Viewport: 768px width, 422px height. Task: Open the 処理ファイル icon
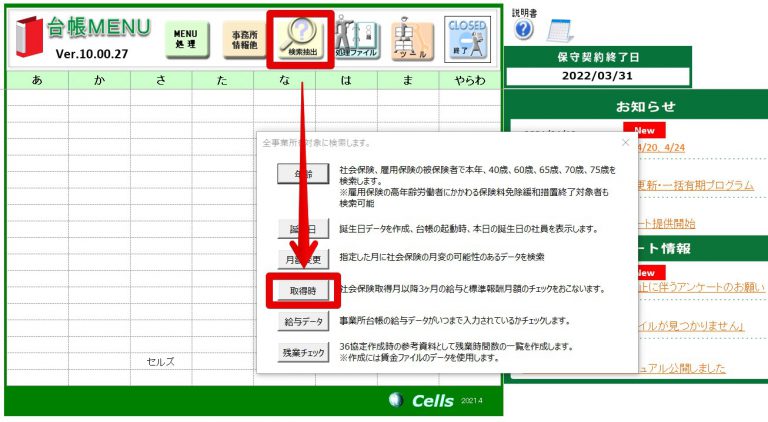(357, 37)
